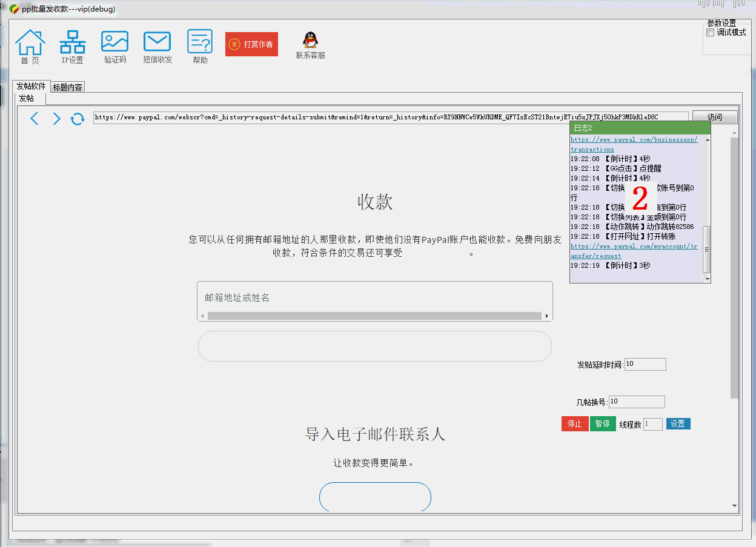Reload the page with the refresh icon
This screenshot has width=756, height=547.
tap(78, 119)
